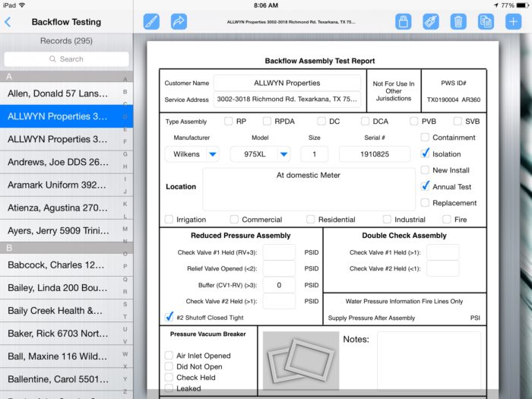Edit the Serial # field
Screen dimensions: 532x399
coord(375,154)
